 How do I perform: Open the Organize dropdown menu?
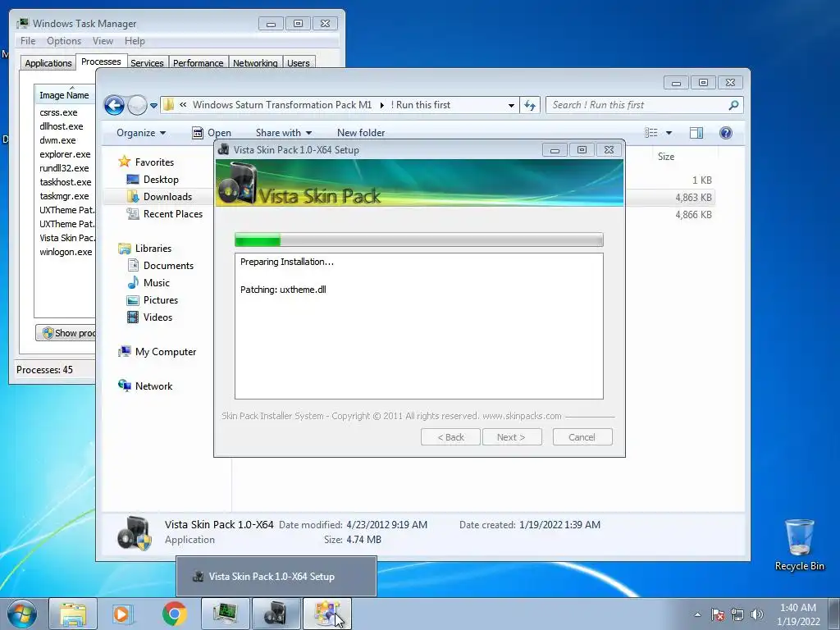141,133
